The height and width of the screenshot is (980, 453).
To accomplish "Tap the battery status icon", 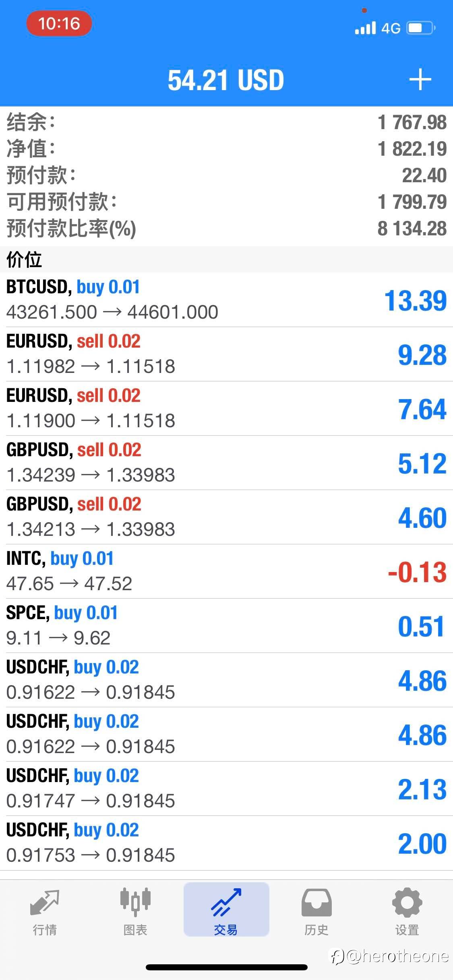I will (x=421, y=28).
